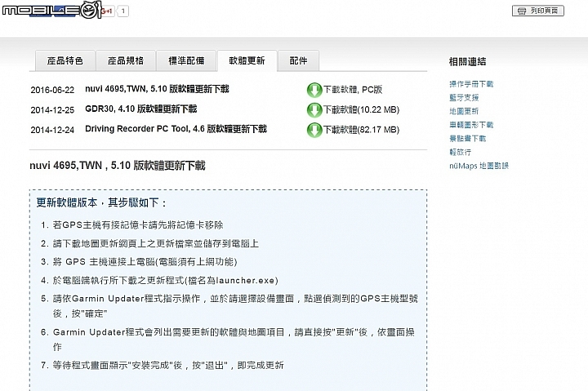This screenshot has height=391, width=588.
Task: Click the date 2016-06-22
Action: tap(52, 90)
